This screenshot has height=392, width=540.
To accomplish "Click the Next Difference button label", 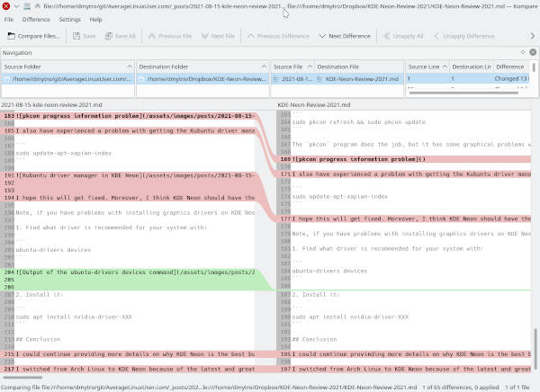I will tap(349, 36).
